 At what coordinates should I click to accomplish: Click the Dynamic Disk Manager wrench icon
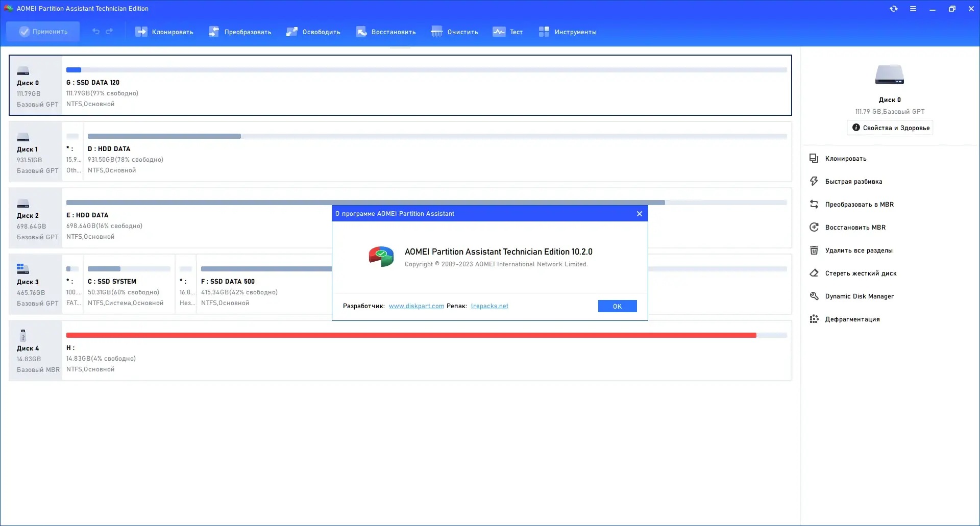coord(814,296)
